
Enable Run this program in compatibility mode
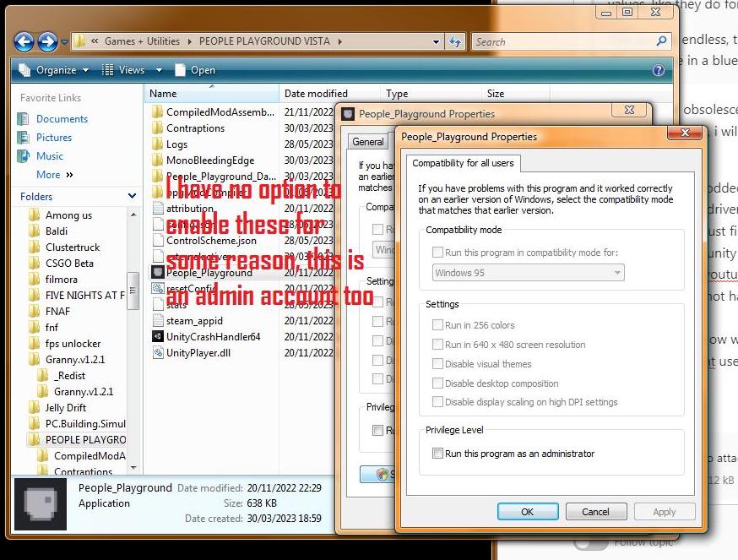pos(437,253)
